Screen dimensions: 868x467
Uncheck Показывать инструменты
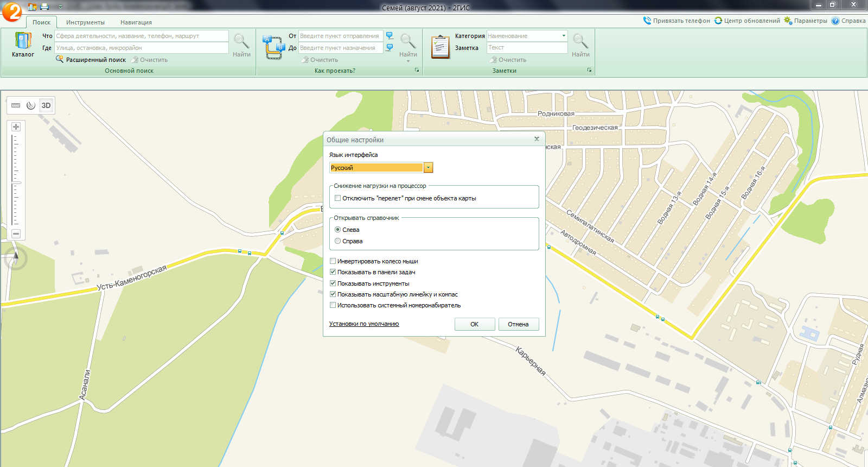333,283
